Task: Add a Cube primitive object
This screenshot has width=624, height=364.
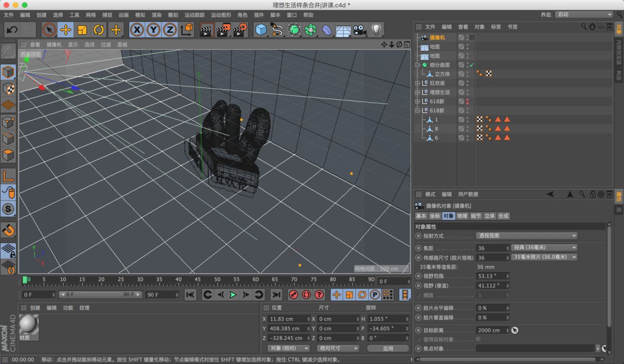Action: 261,30
